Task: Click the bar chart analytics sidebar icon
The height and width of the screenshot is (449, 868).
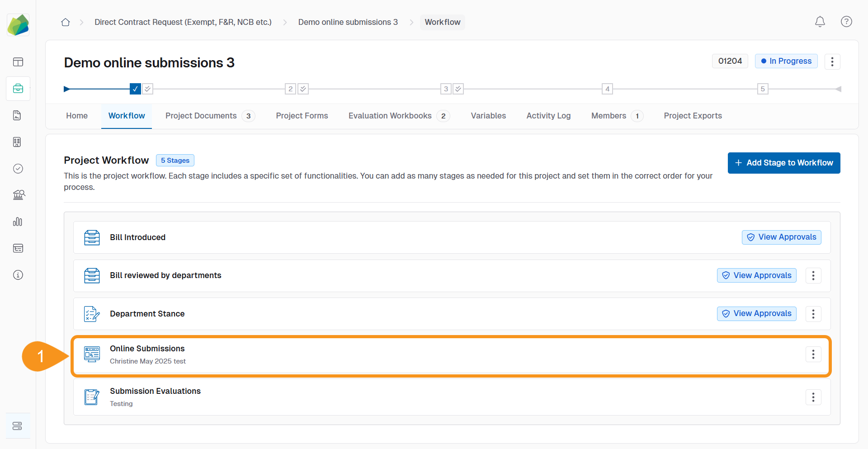Action: click(x=18, y=222)
